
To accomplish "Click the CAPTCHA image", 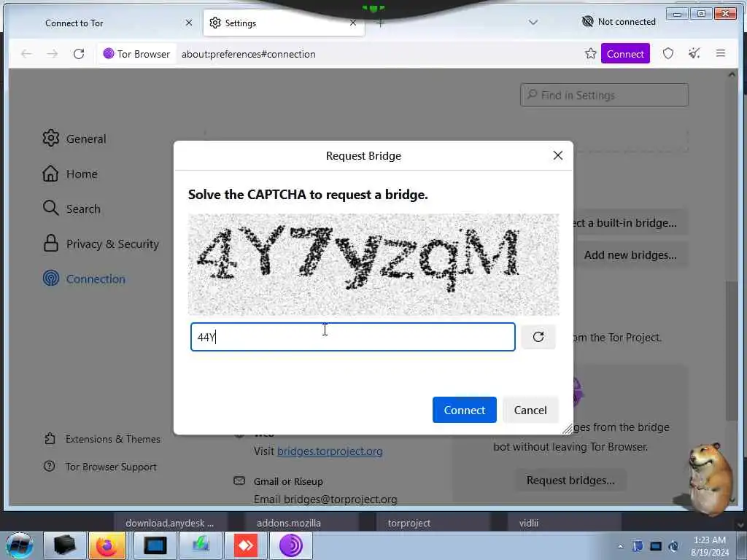I will pyautogui.click(x=373, y=264).
